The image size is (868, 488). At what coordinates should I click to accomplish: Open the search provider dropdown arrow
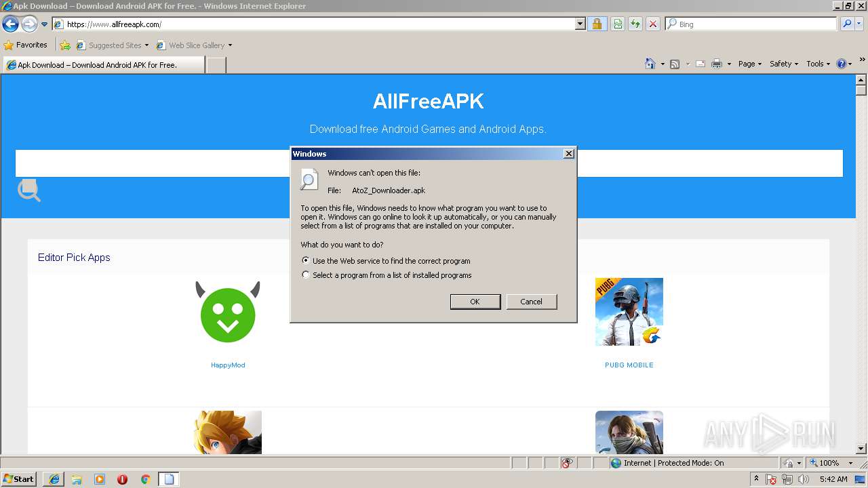[860, 24]
